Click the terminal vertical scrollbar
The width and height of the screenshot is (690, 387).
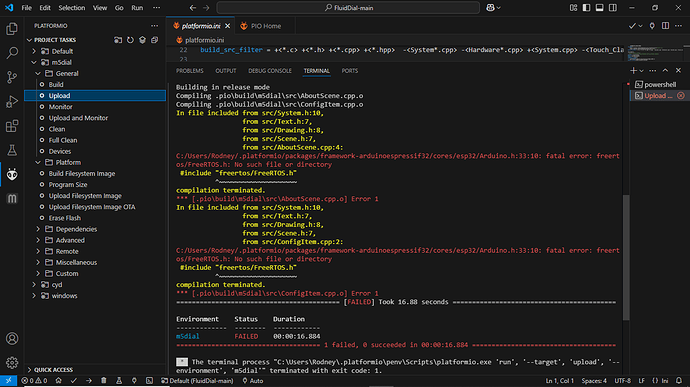[x=626, y=258]
